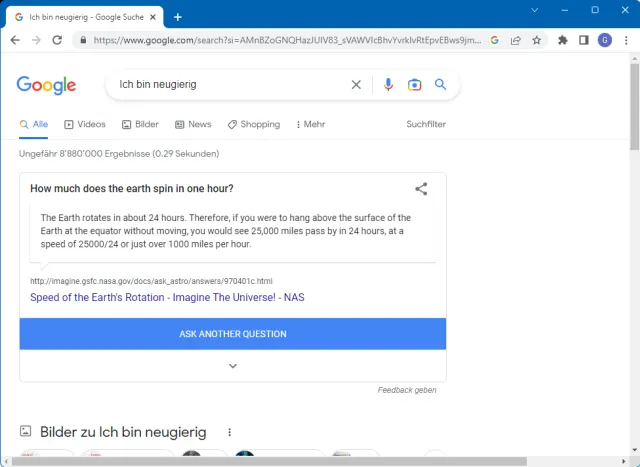The image size is (640, 467).
Task: Open options beside 'Bilder zu Ich bin neugierig'
Action: pyautogui.click(x=229, y=432)
